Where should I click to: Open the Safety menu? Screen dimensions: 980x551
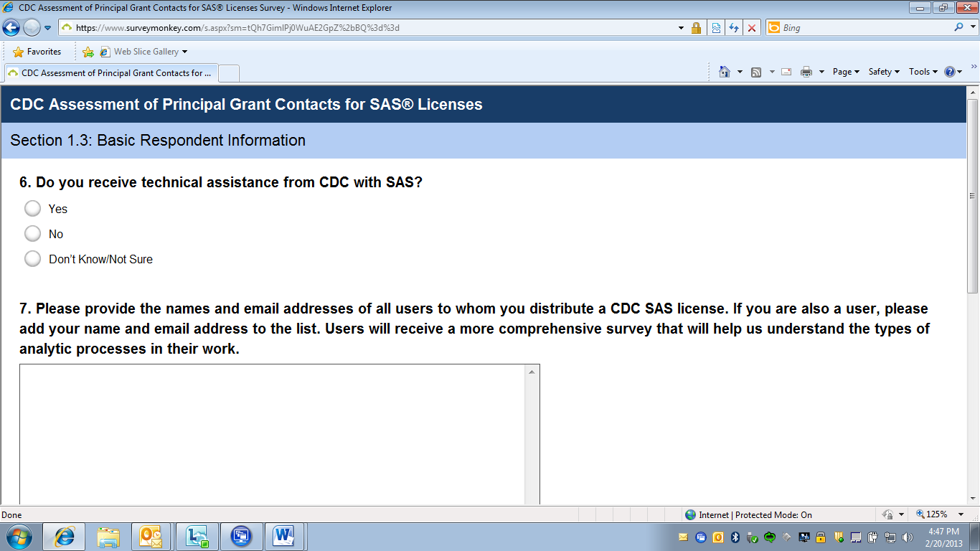(884, 72)
